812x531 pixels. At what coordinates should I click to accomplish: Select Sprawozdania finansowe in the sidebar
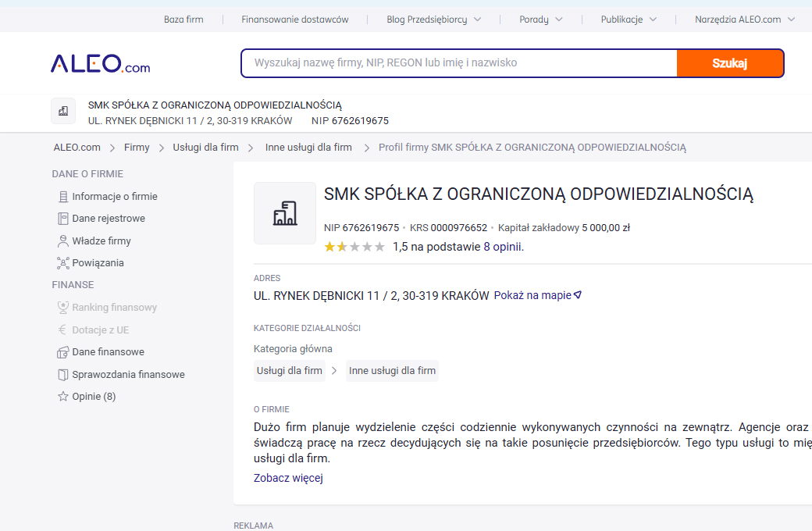(x=128, y=375)
